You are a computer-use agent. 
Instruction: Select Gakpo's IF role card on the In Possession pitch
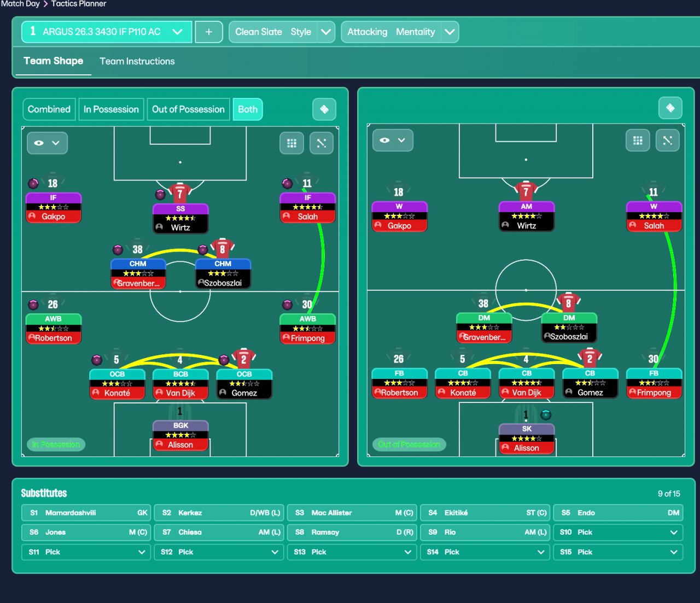click(x=54, y=207)
